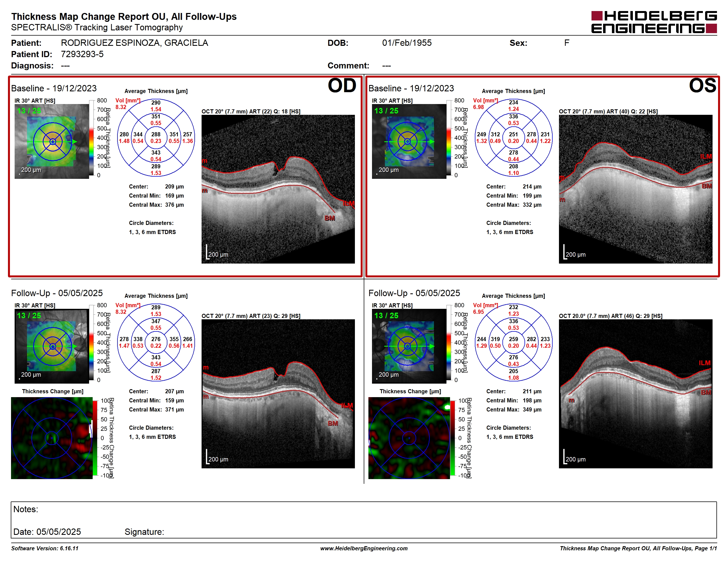Viewport: 728px width, 563px height.
Task: Select OD follow-up Center value 207 µm
Action: [174, 391]
